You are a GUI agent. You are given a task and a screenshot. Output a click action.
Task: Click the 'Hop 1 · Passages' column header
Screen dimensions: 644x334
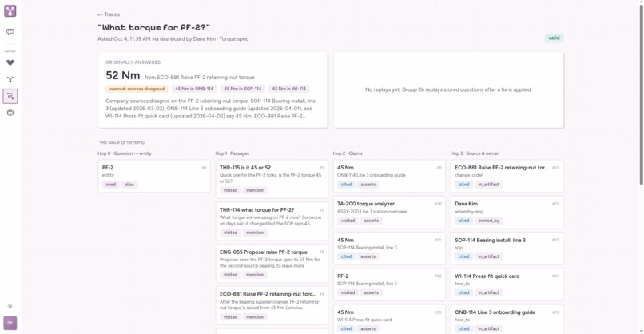coord(232,153)
